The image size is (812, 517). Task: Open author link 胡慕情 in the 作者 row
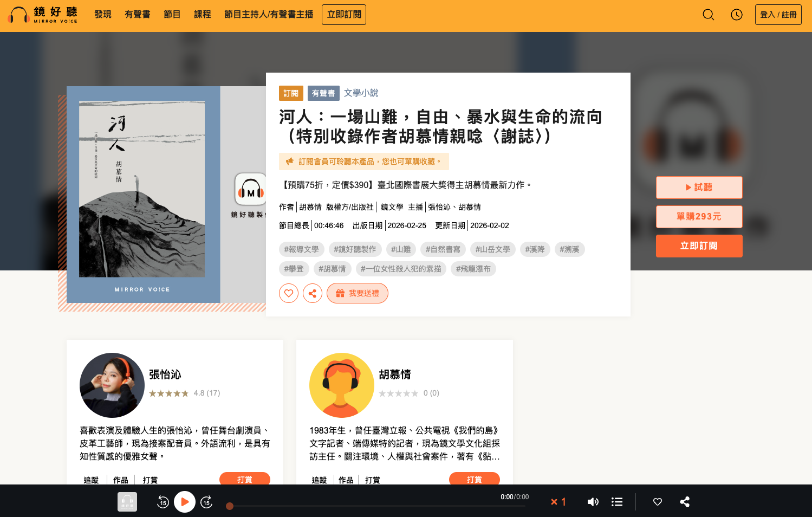310,207
